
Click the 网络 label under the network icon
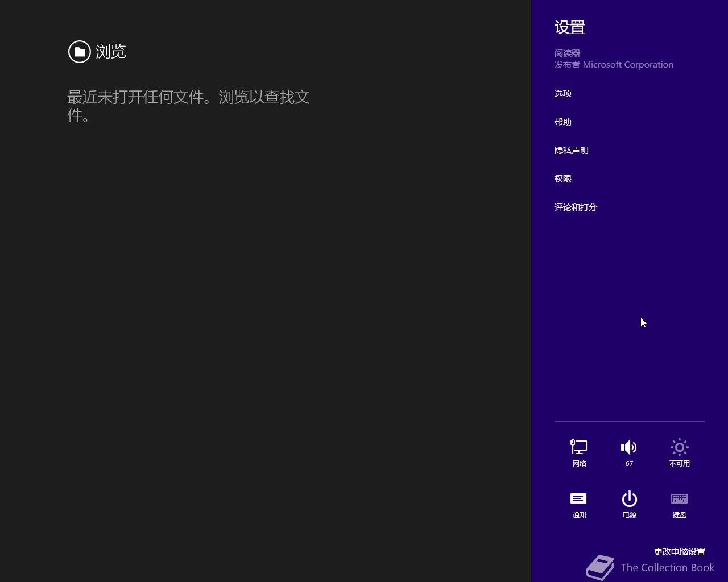click(x=579, y=463)
